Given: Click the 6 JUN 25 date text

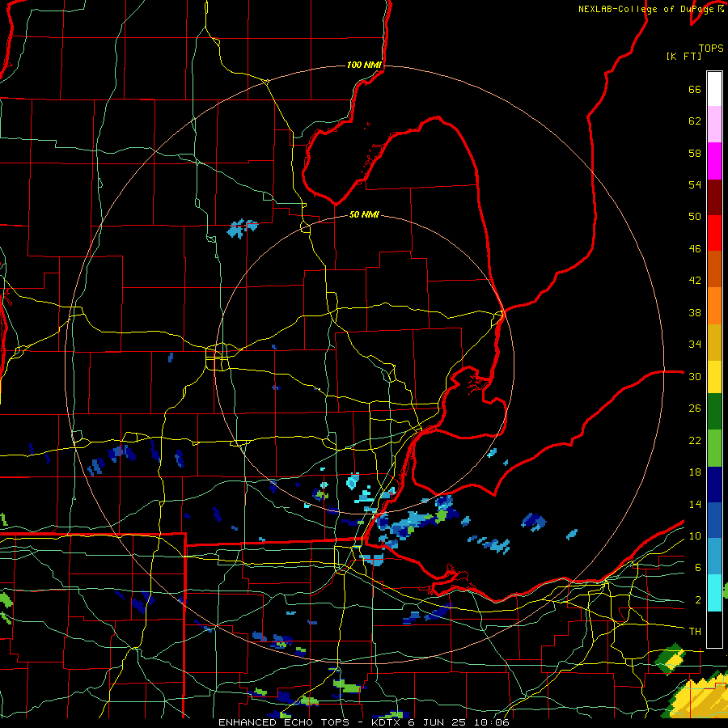Looking at the screenshot, I should click(438, 722).
